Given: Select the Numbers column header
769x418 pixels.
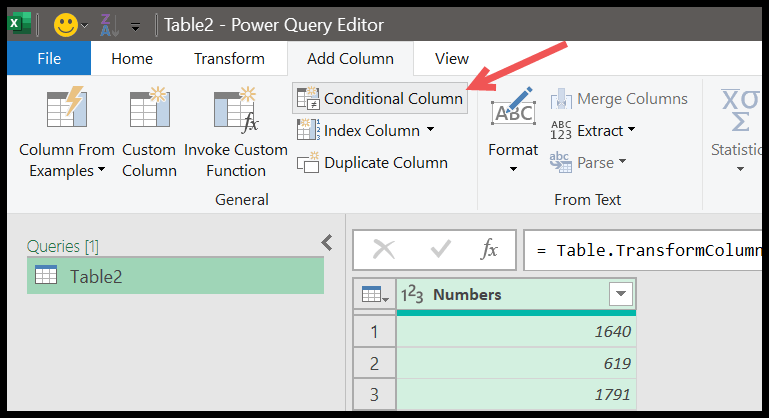Looking at the screenshot, I should click(x=516, y=295).
